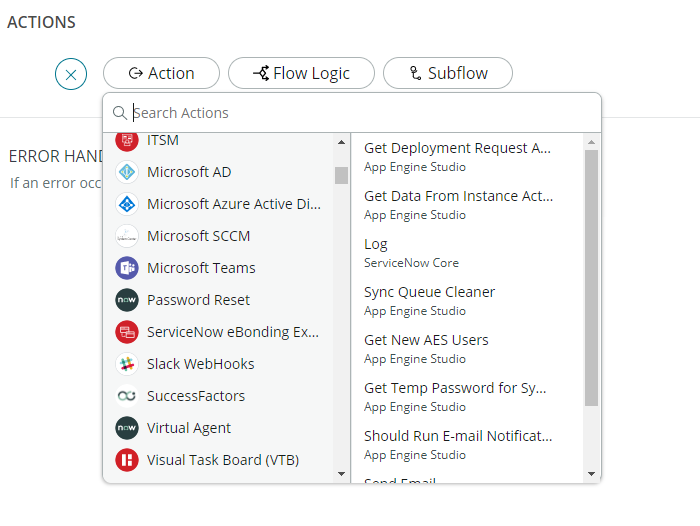
Task: Open the Flow Logic button
Action: click(x=301, y=73)
